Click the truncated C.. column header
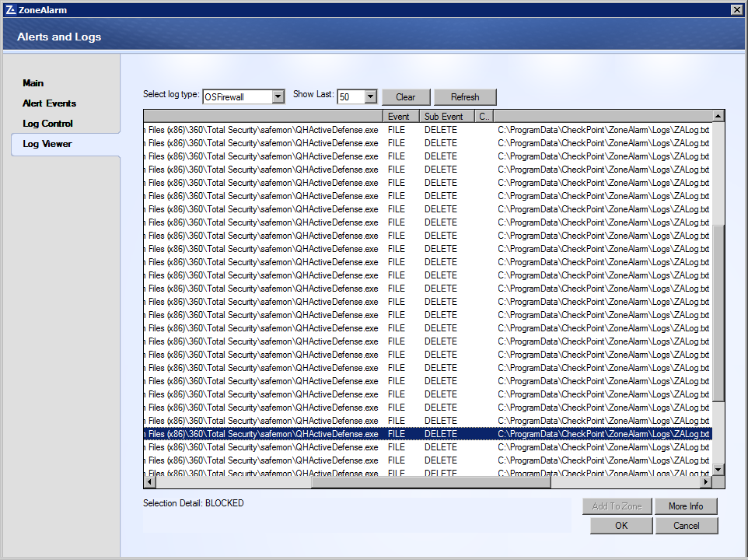This screenshot has width=748, height=560. coord(484,117)
